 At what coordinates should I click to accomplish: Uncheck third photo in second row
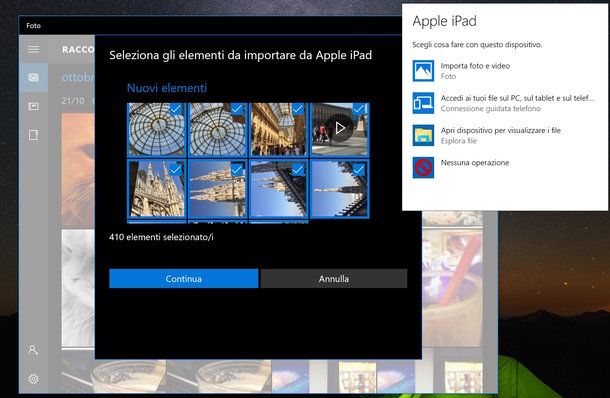[298, 170]
